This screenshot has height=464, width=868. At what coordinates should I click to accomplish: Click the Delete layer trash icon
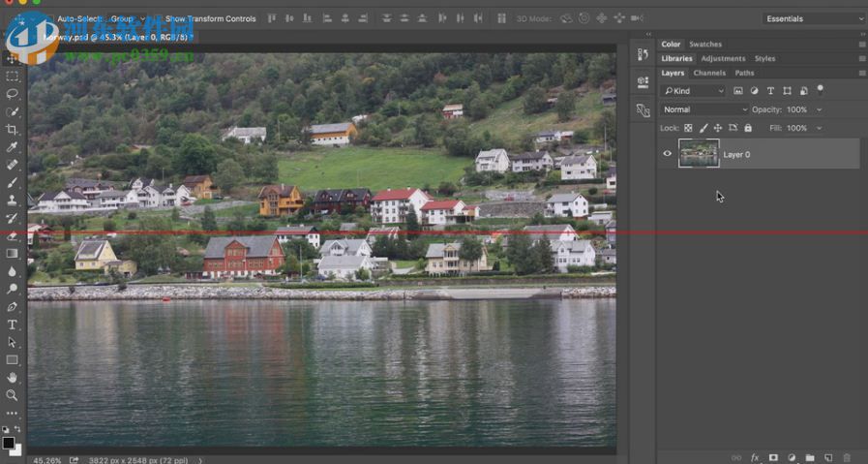coord(847,458)
